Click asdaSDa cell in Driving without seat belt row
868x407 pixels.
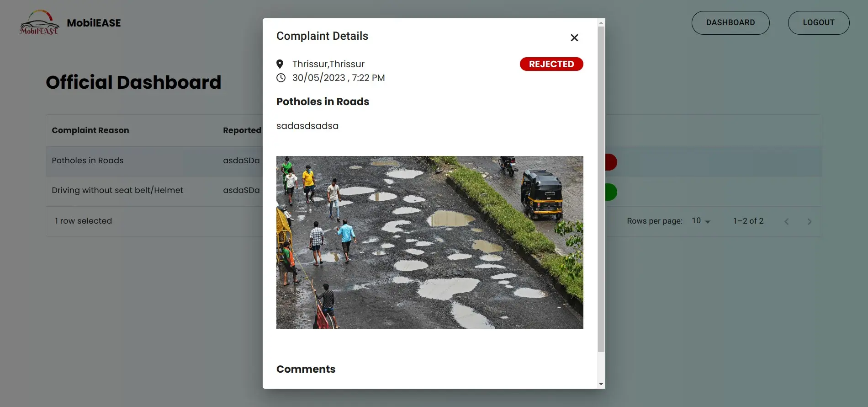pyautogui.click(x=241, y=190)
